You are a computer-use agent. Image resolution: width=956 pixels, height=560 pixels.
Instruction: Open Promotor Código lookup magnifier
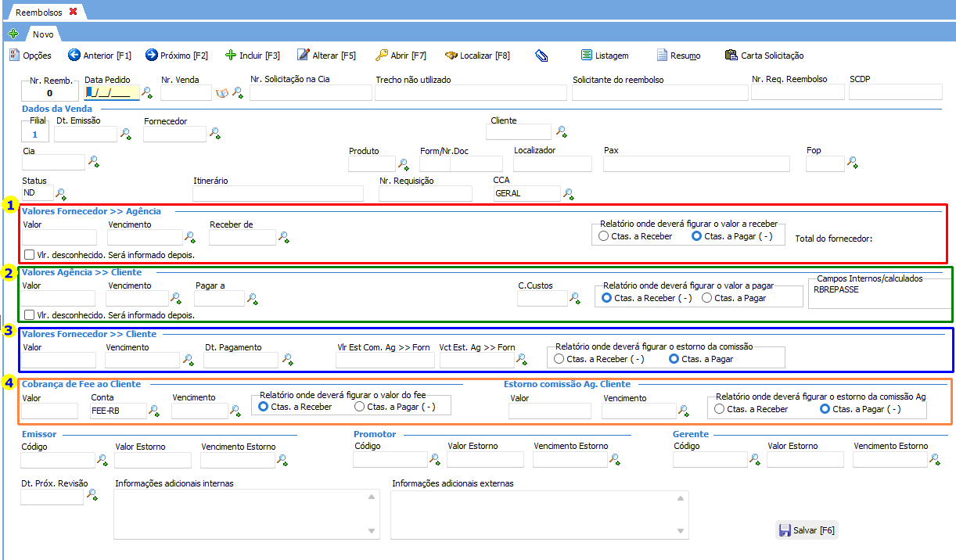coord(435,459)
